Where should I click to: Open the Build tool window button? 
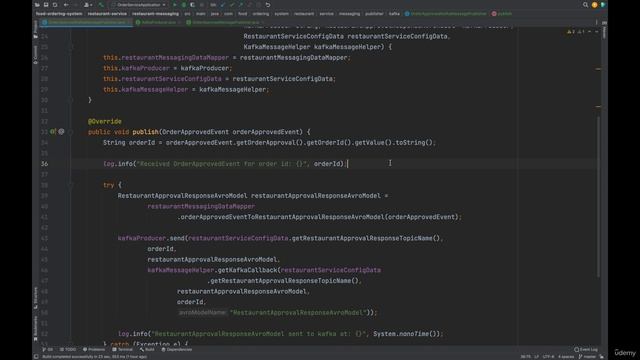click(x=147, y=349)
